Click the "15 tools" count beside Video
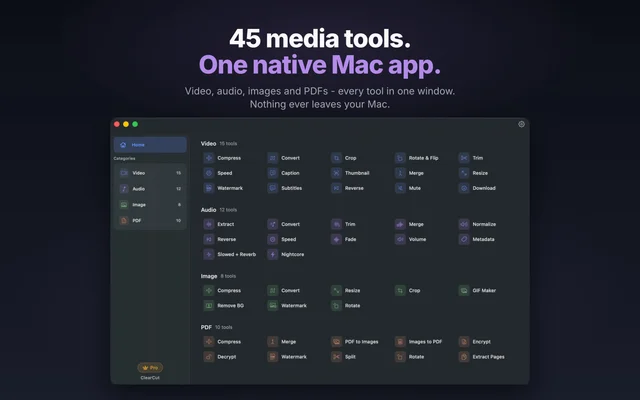The height and width of the screenshot is (400, 640). [228, 144]
